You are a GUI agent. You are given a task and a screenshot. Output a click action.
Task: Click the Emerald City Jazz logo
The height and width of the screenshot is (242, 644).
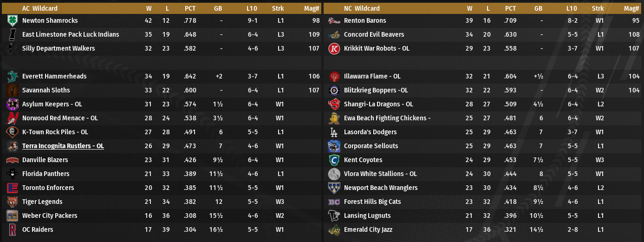click(334, 230)
